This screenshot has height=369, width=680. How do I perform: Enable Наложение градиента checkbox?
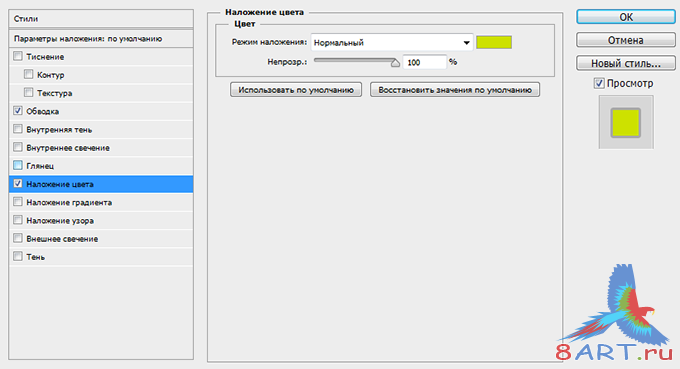(18, 202)
